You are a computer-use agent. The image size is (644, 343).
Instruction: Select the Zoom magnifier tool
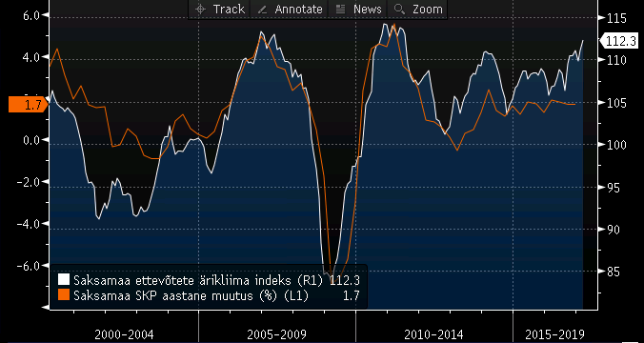tap(418, 9)
